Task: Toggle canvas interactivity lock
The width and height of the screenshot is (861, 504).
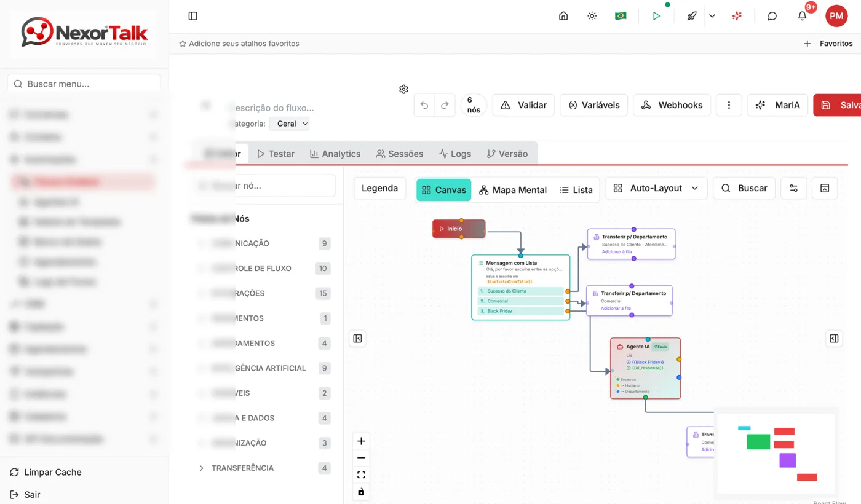Action: point(361,492)
